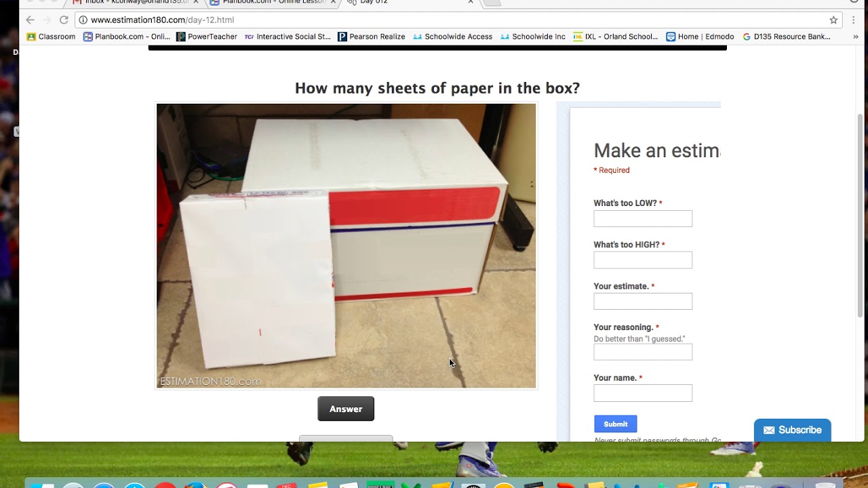Click the What's too HIGH? field
Image resolution: width=868 pixels, height=488 pixels.
click(x=643, y=260)
